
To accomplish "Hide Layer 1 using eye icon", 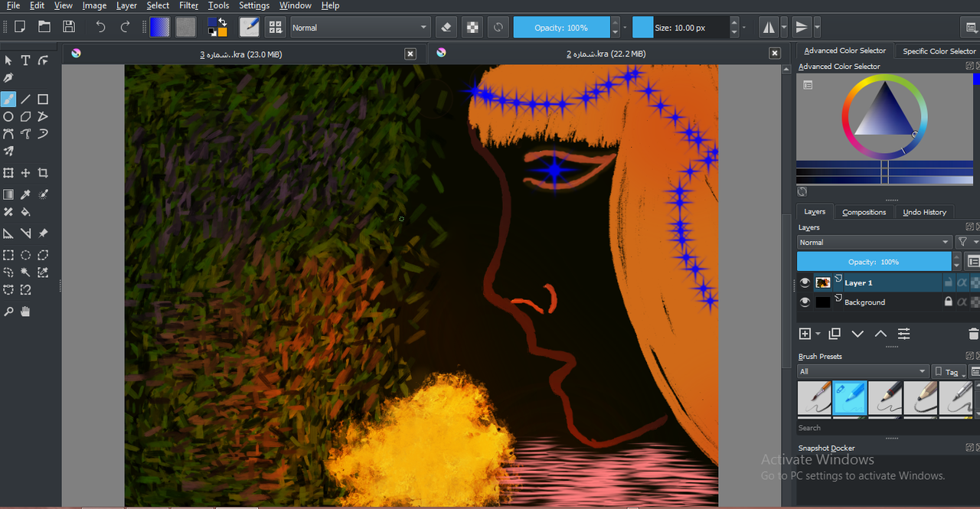I will (x=805, y=283).
